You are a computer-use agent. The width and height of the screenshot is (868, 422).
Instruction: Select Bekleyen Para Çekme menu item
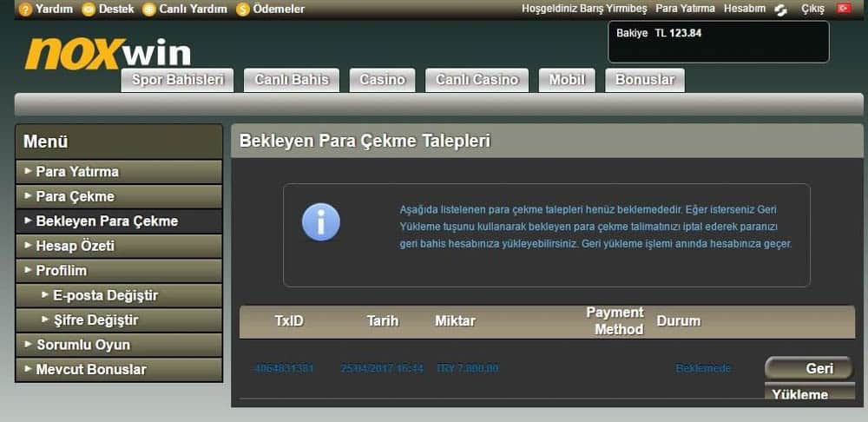pos(119,221)
